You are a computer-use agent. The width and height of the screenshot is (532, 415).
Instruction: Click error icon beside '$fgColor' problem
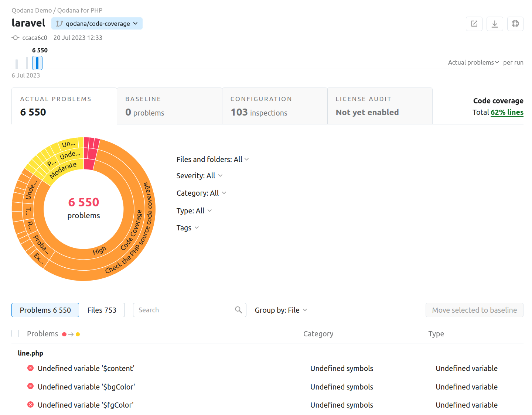(x=31, y=405)
